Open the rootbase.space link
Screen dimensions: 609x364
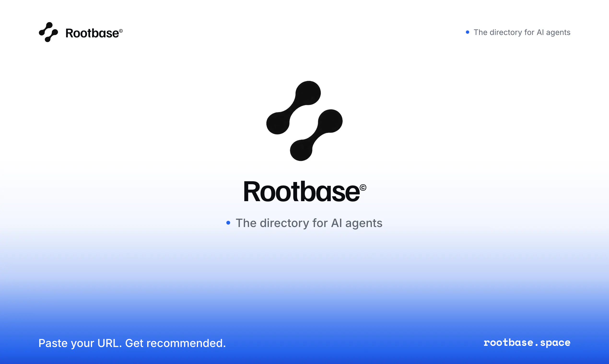[527, 343]
